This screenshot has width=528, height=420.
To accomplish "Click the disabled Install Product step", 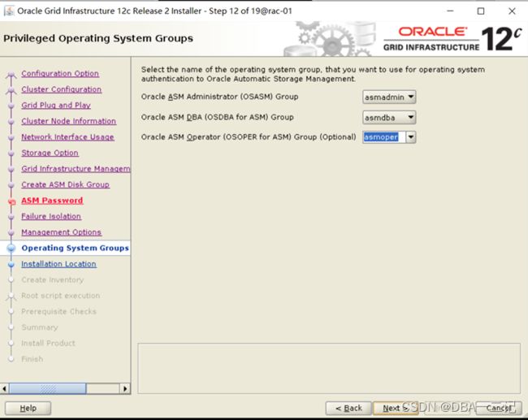I will (48, 343).
